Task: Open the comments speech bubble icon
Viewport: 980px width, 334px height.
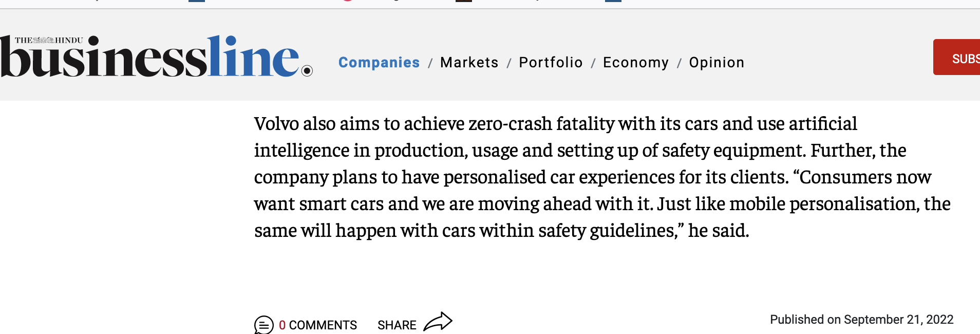Action: click(264, 325)
